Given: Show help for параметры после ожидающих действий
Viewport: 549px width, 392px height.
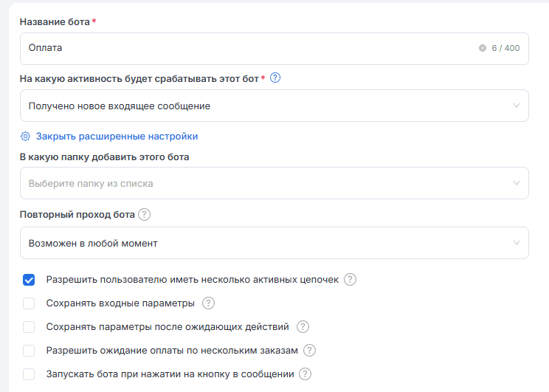Looking at the screenshot, I should (x=303, y=327).
